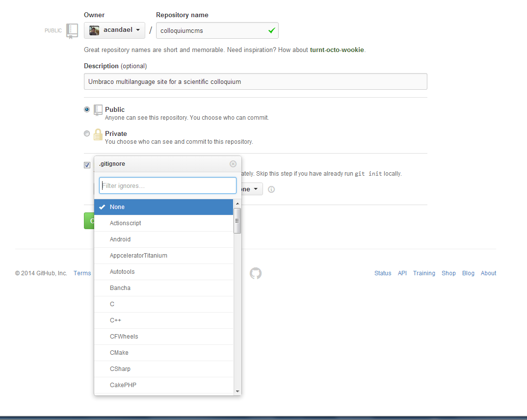Open the Terms footer link

82,273
